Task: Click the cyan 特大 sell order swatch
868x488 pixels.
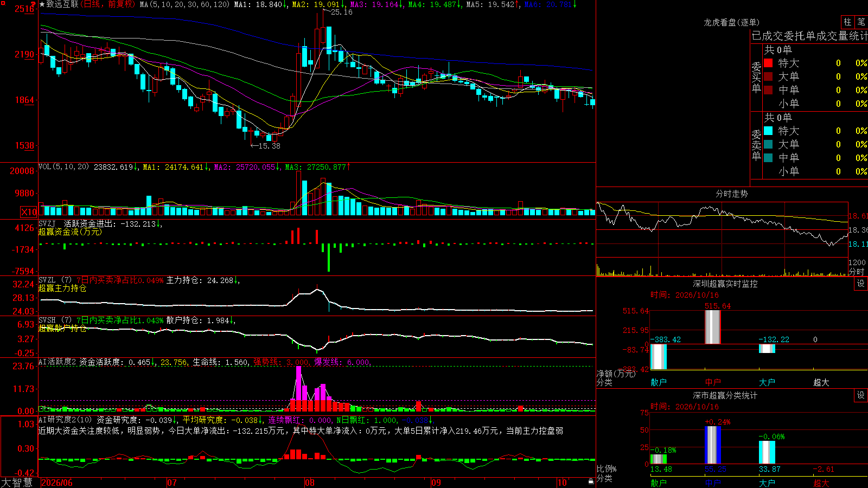Action: pyautogui.click(x=768, y=131)
